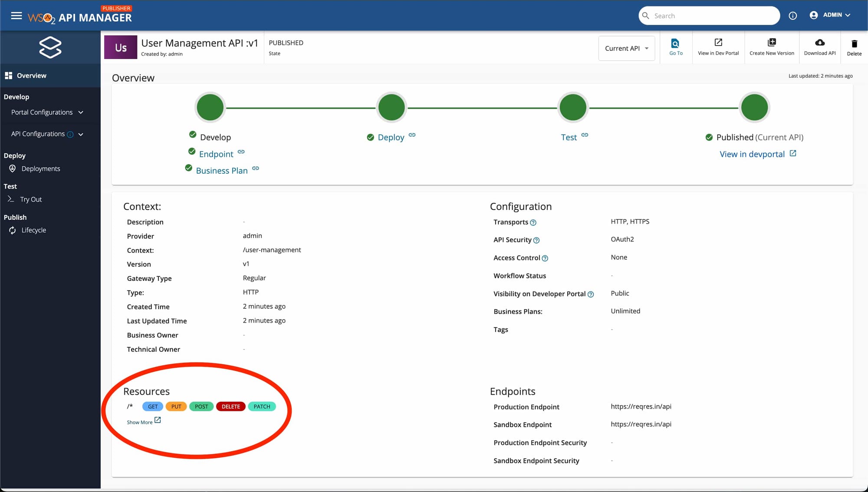The height and width of the screenshot is (492, 868).
Task: Click the WSO2 API Manager logo
Action: coord(80,15)
